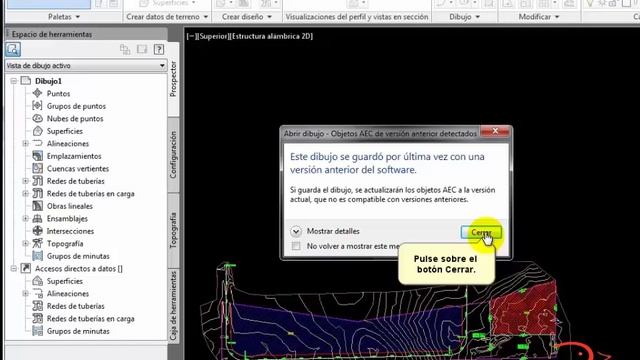Image resolution: width=640 pixels, height=360 pixels.
Task: Click the Espacio de herramientas title bar
Action: pos(86,34)
